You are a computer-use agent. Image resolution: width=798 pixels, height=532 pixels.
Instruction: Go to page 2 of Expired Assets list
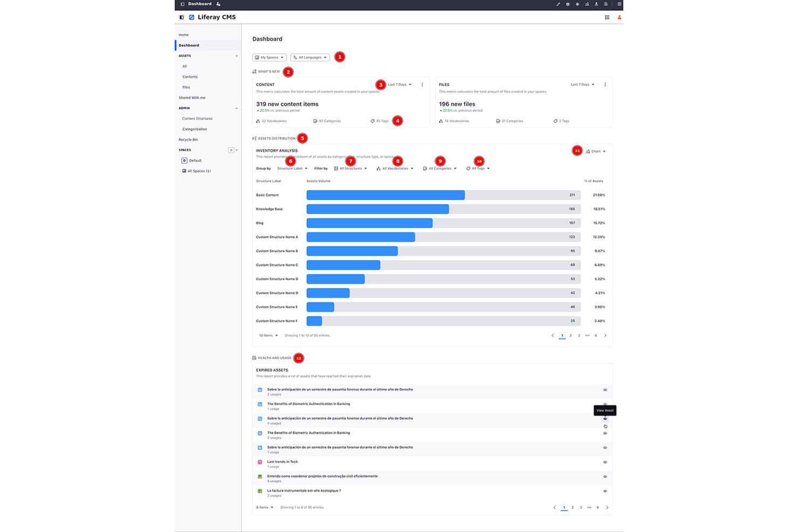click(573, 508)
